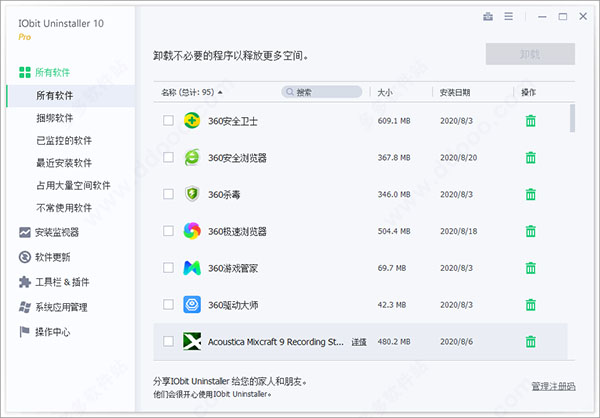Click size value 367.8 MB
The height and width of the screenshot is (418, 600).
coord(394,158)
